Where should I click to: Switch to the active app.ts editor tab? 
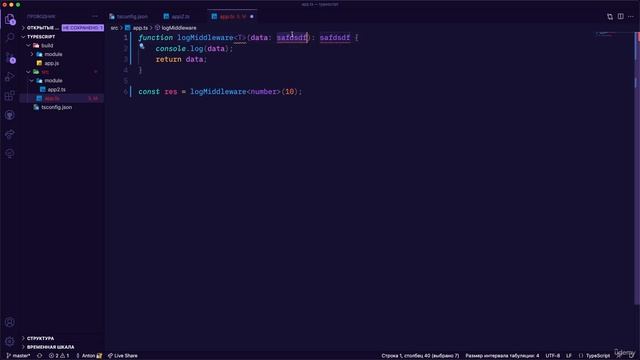(233, 16)
